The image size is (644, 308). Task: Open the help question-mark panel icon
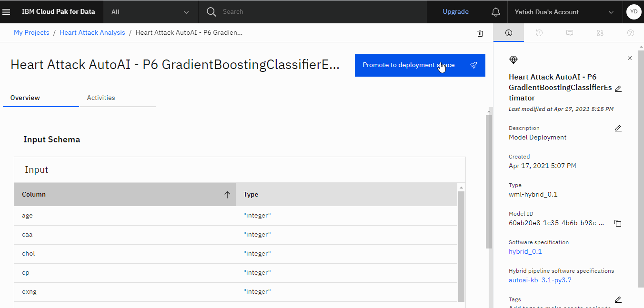[x=631, y=33]
